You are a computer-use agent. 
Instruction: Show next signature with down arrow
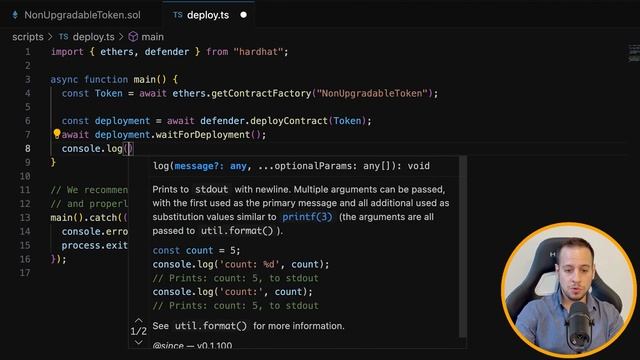(138, 342)
